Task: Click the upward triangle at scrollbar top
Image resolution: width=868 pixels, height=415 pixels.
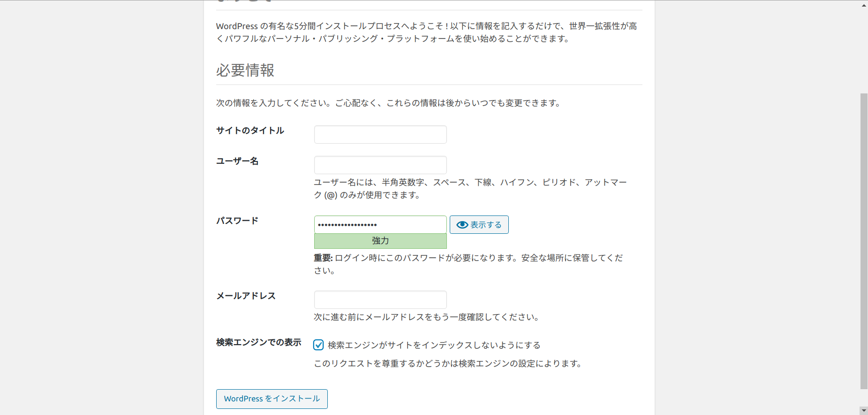Action: coord(863,5)
